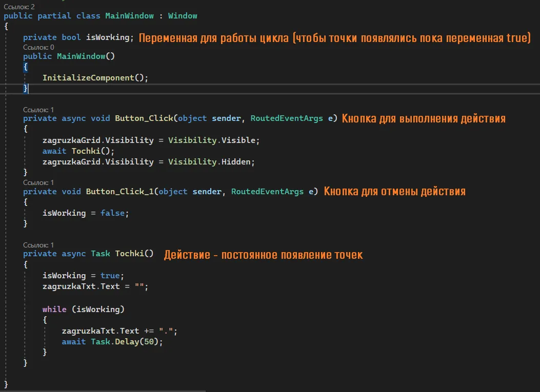The height and width of the screenshot is (392, 540).
Task: Click the 'while' keyword
Action: pyautogui.click(x=54, y=310)
